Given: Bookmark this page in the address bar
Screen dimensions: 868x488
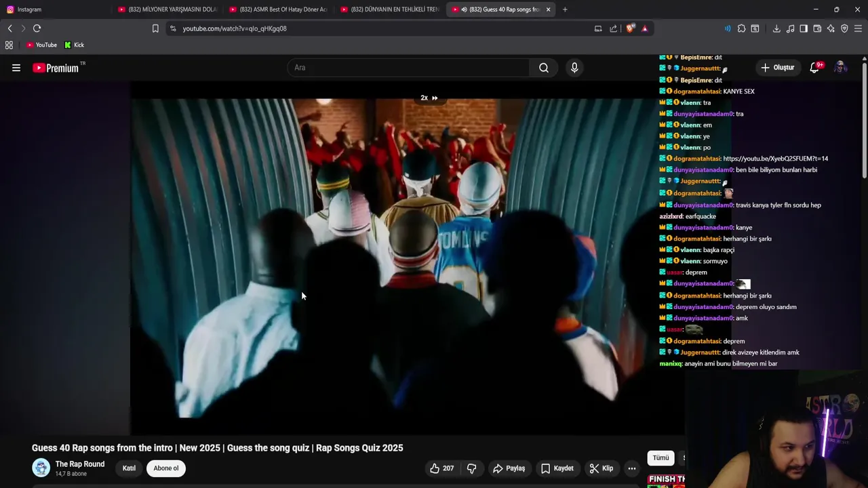Looking at the screenshot, I should pos(155,28).
